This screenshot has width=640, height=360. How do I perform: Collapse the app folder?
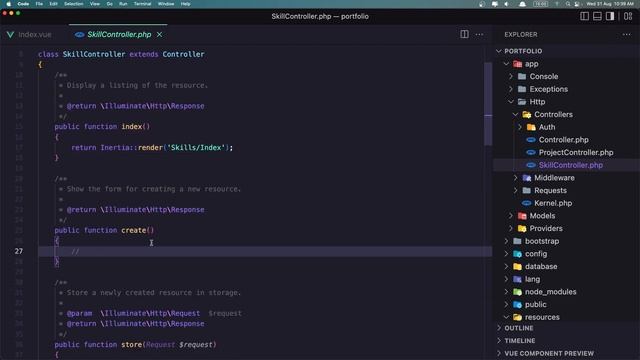pyautogui.click(x=506, y=64)
